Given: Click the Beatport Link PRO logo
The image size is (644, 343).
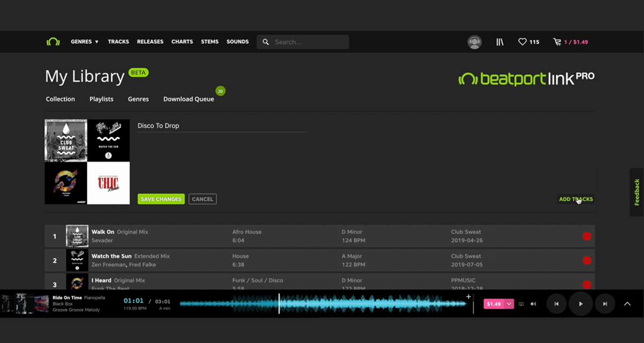Looking at the screenshot, I should (x=526, y=79).
